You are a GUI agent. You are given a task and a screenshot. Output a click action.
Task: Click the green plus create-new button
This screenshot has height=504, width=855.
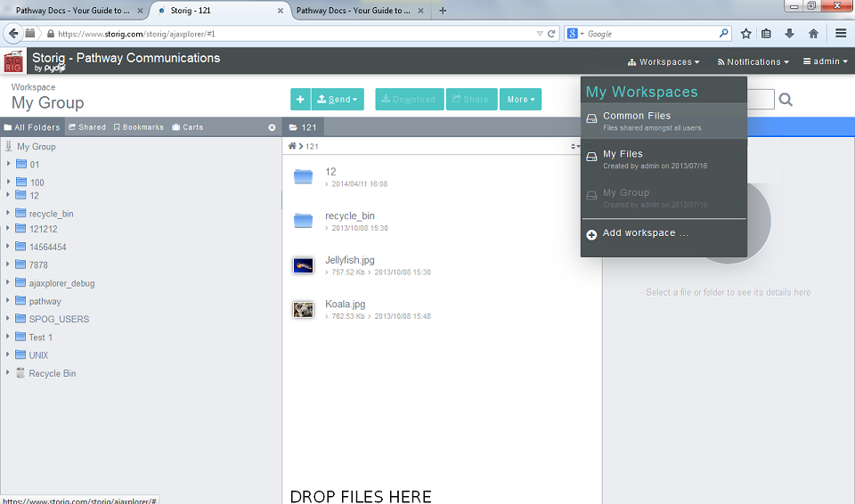(x=300, y=99)
